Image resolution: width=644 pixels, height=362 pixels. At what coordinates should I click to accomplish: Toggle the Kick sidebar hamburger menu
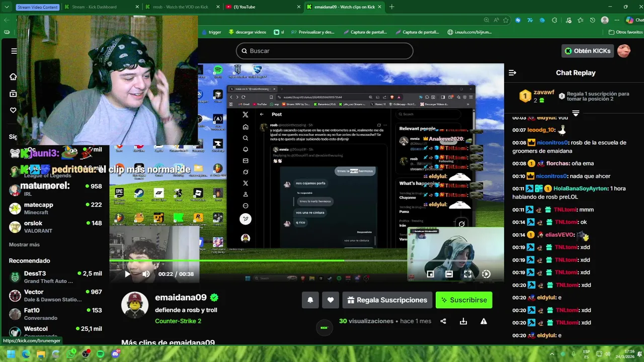pyautogui.click(x=14, y=51)
